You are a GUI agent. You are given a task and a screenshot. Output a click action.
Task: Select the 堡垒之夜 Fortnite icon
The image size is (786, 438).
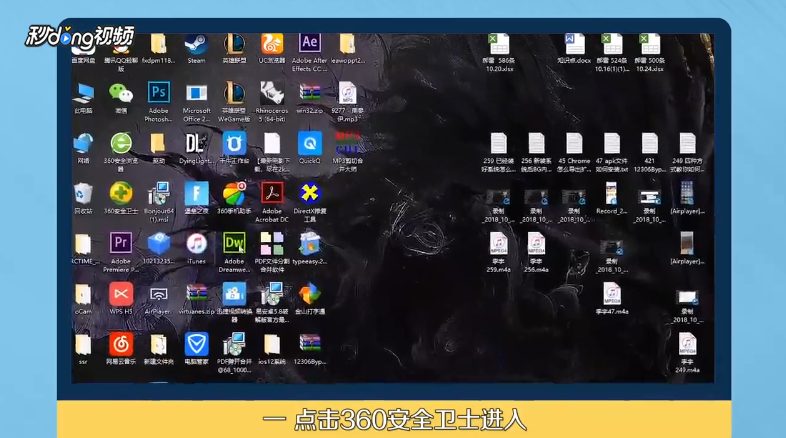[196, 194]
